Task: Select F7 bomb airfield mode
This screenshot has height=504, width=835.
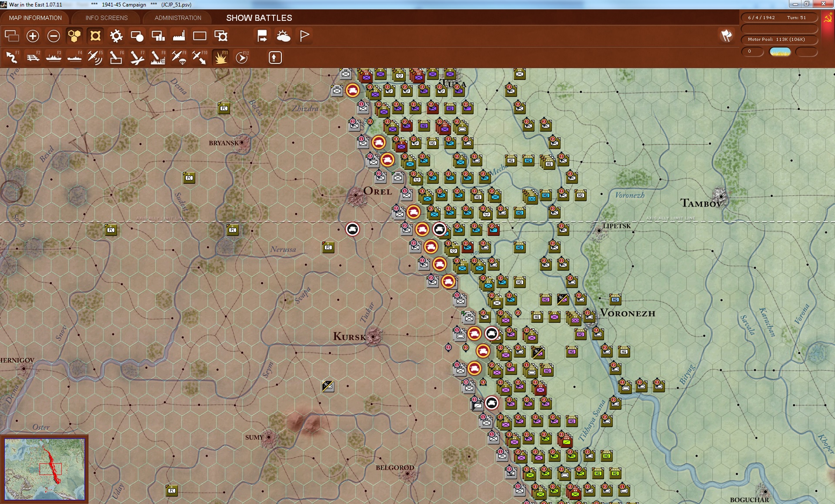Action: pyautogui.click(x=137, y=57)
